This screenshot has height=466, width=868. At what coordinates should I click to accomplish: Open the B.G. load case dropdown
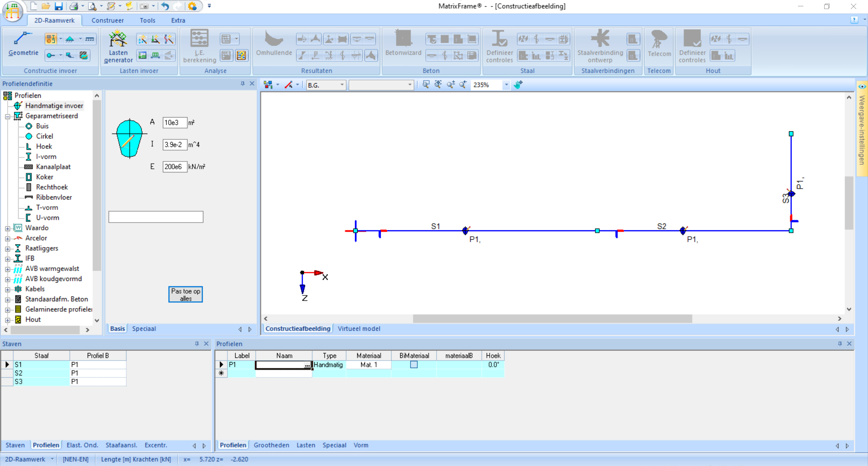[342, 85]
